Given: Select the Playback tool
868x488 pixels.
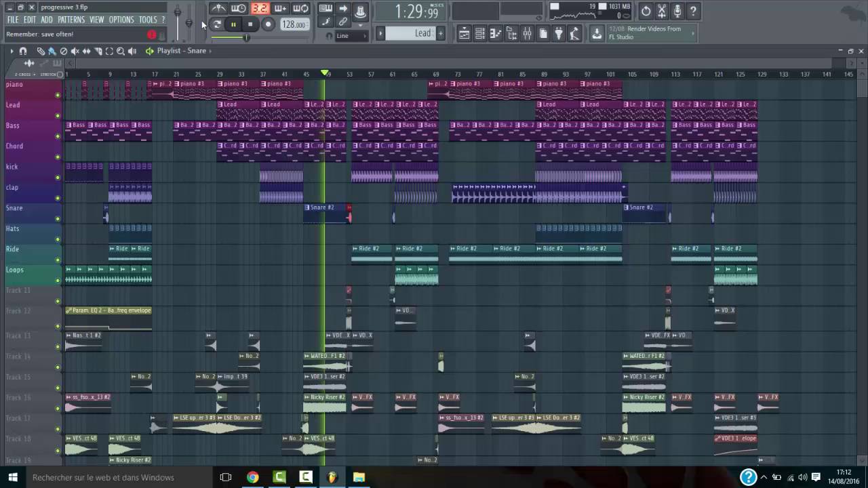Looking at the screenshot, I should (x=132, y=51).
